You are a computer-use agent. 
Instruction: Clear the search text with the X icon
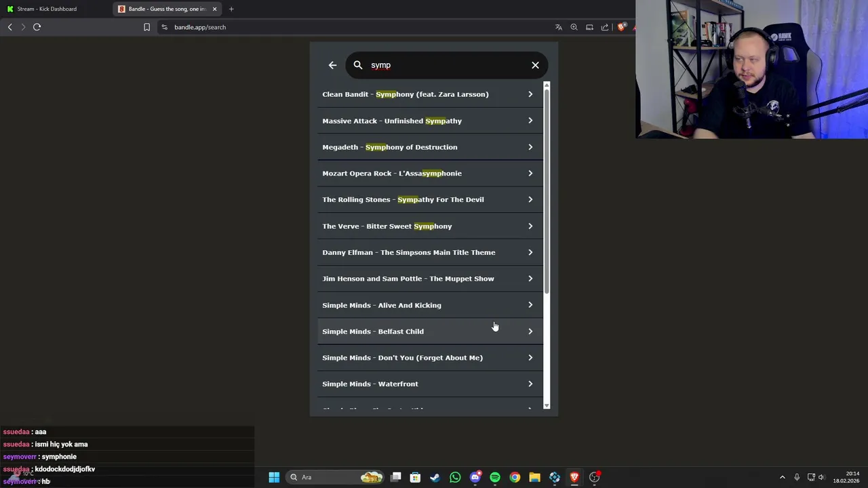pos(535,65)
